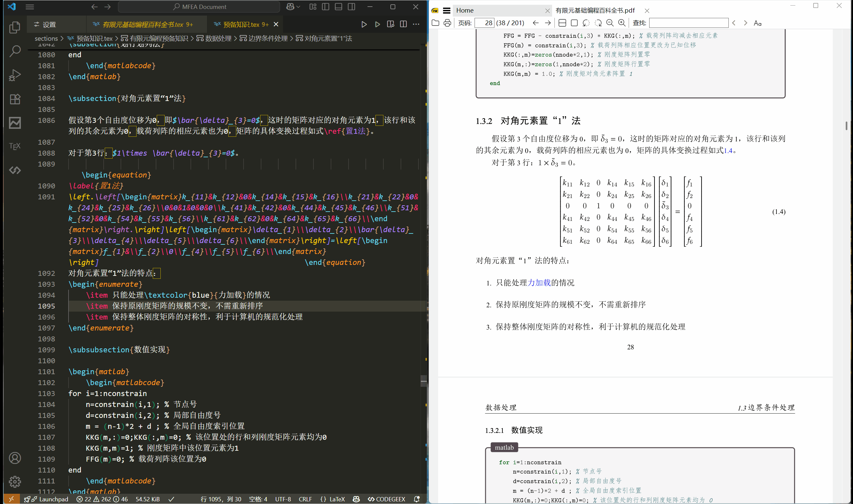The width and height of the screenshot is (853, 504).
Task: Open the CodeGeeX sidebar panel
Action: pos(15,170)
